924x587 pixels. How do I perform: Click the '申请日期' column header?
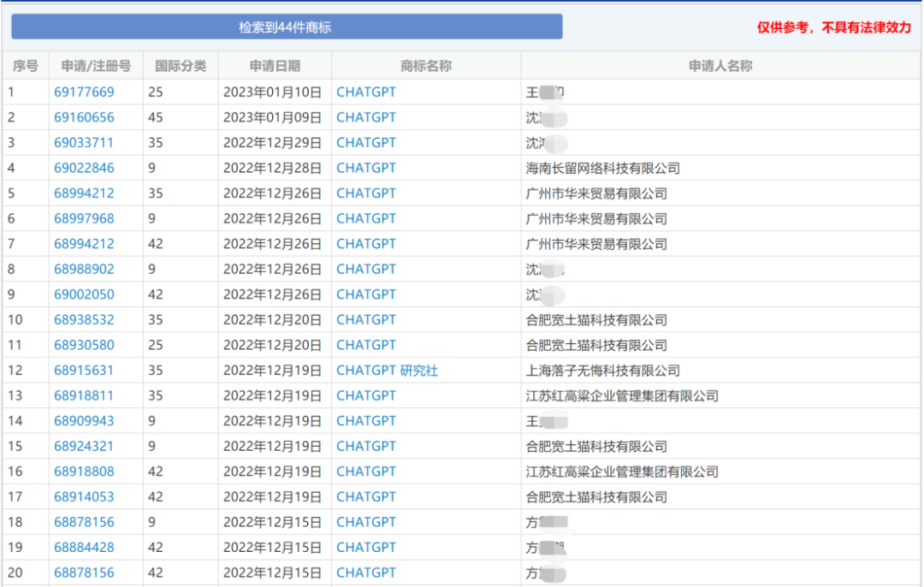(275, 66)
